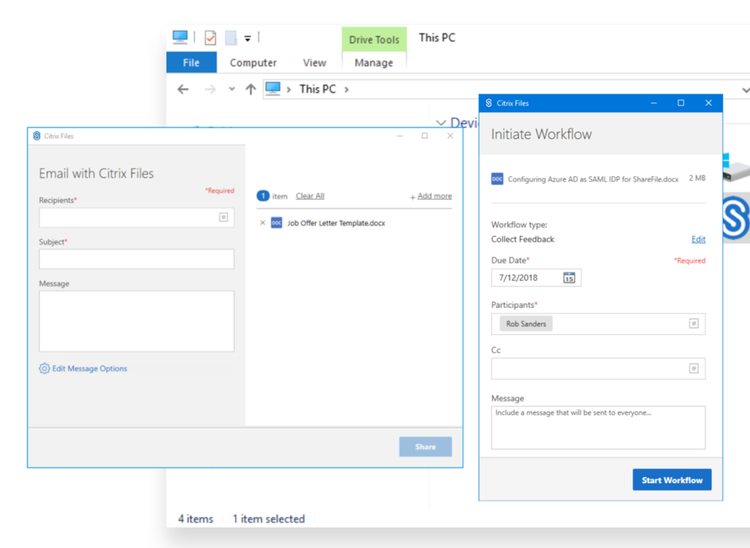Click the Add more link
The width and height of the screenshot is (750, 548).
(x=434, y=196)
